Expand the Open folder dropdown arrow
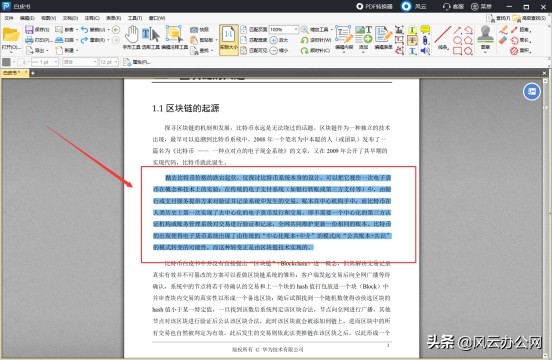The height and width of the screenshot is (360, 553). point(11,52)
